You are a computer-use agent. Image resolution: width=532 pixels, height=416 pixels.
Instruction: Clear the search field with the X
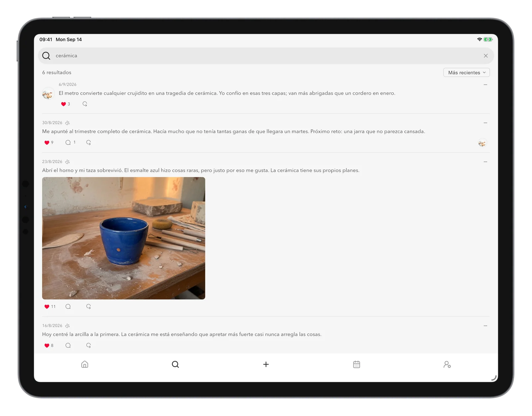click(x=485, y=56)
